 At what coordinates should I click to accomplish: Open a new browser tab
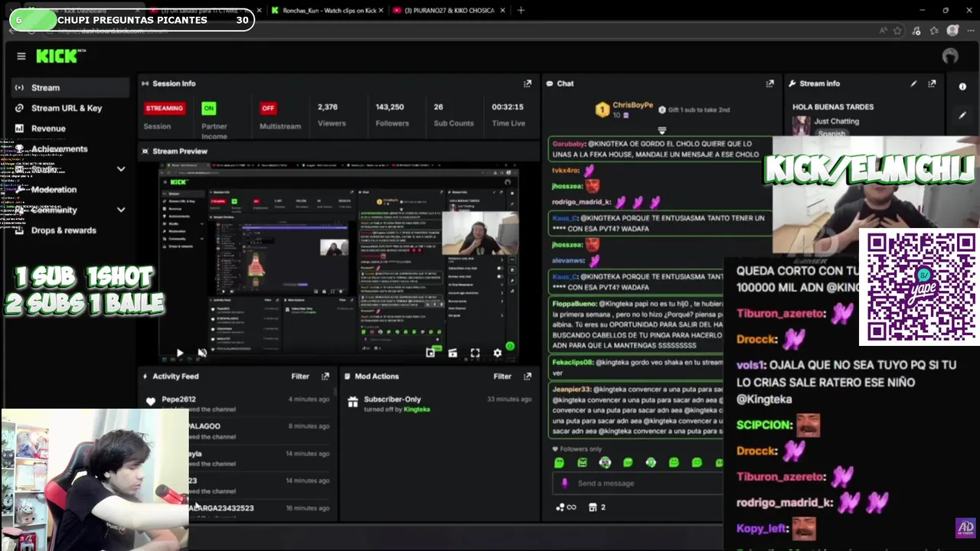(521, 11)
